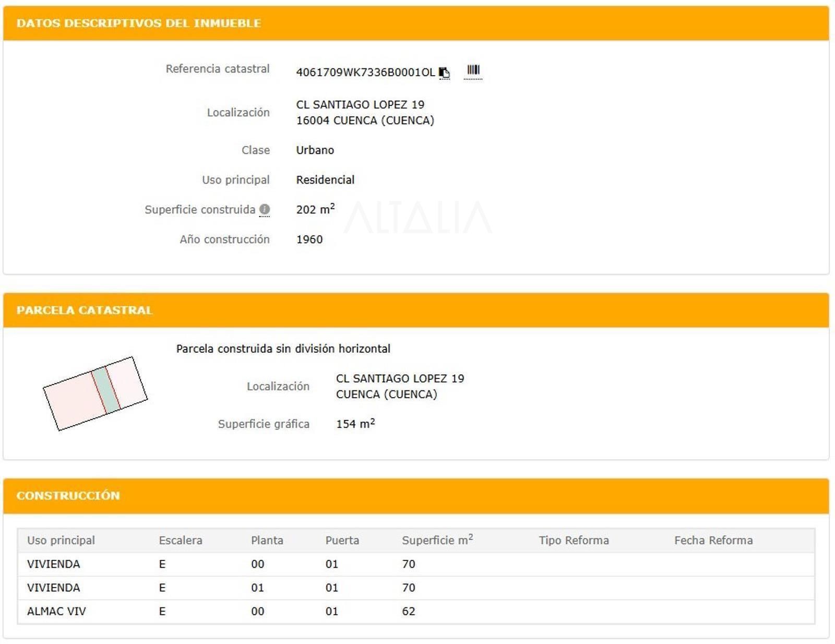This screenshot has width=835, height=644.
Task: Click the 154 m² superficie gráfica value
Action: pos(355,424)
